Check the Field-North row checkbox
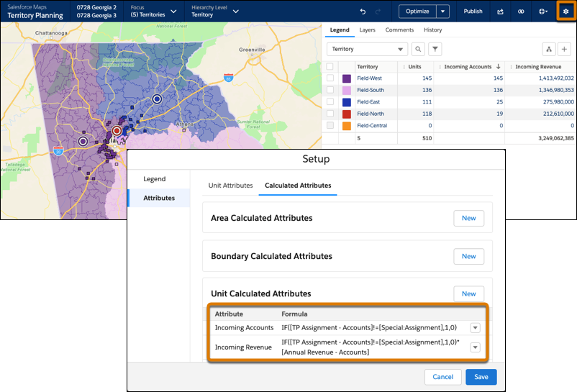Image resolution: width=577 pixels, height=392 pixels. pyautogui.click(x=330, y=113)
